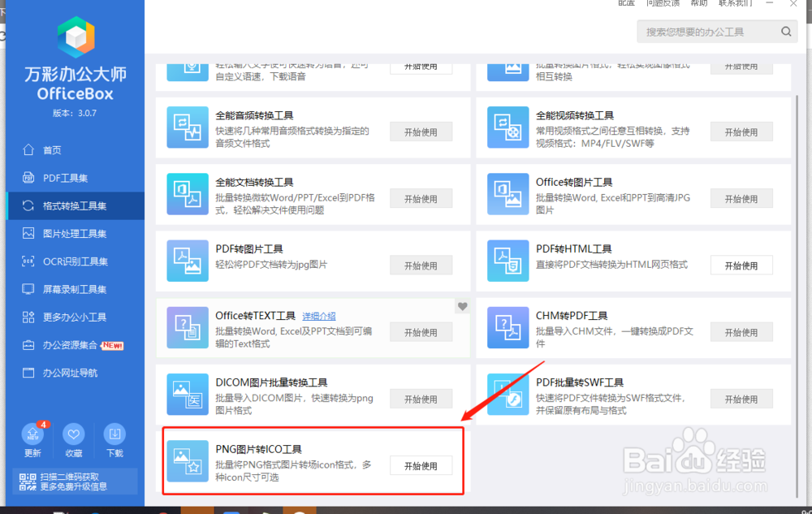Click the CHM转PDF工具 icon
812x514 pixels.
click(x=508, y=328)
